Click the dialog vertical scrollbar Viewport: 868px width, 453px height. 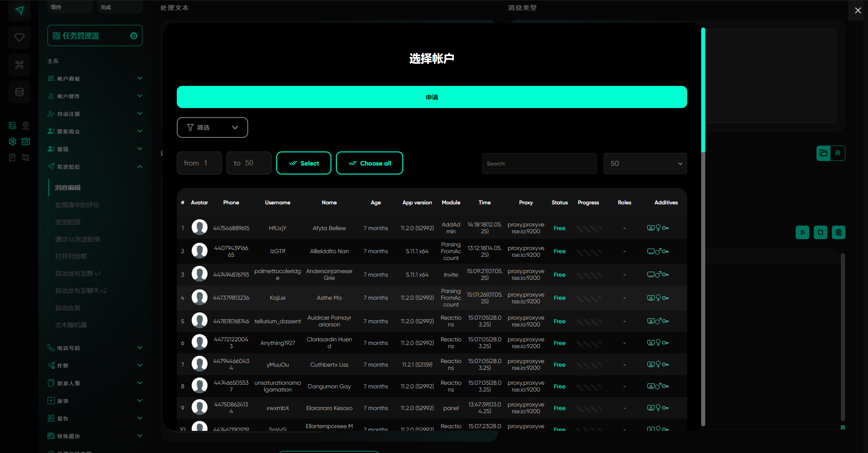pyautogui.click(x=703, y=90)
